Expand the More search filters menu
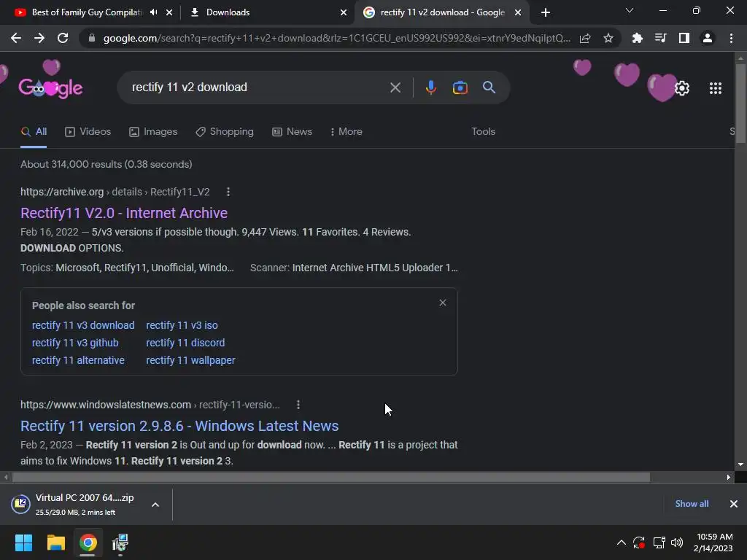The width and height of the screenshot is (747, 560). 347,132
